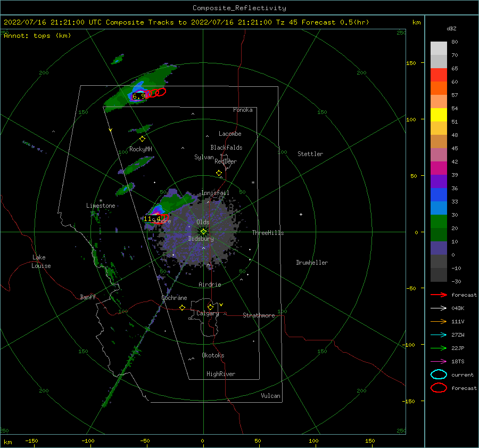Click the Okotoks city label
Image resolution: width=479 pixels, height=448 pixels.
(x=213, y=355)
